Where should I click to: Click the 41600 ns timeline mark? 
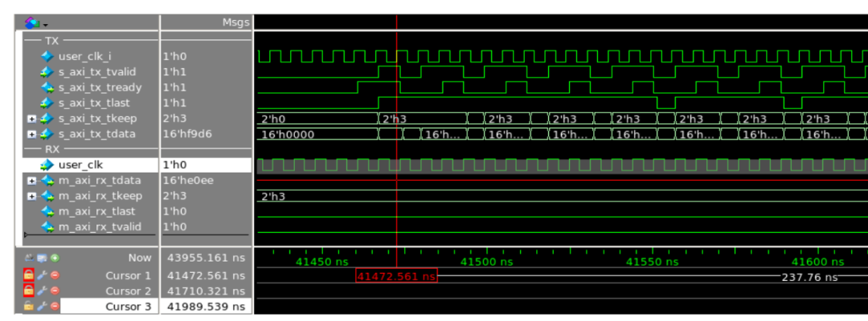pos(817,262)
